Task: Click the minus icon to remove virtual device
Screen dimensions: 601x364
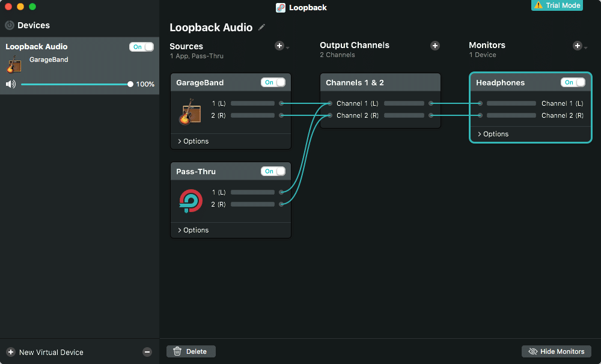Action: click(x=147, y=352)
